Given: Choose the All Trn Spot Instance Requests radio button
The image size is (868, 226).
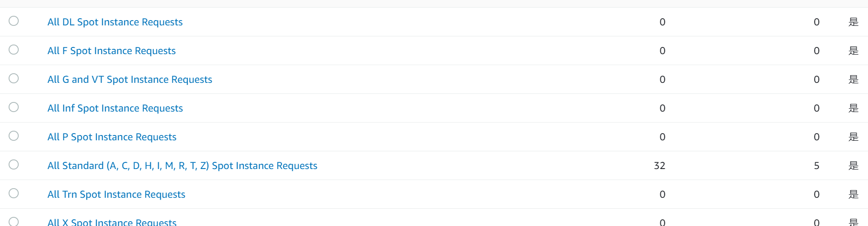Looking at the screenshot, I should pos(14,193).
